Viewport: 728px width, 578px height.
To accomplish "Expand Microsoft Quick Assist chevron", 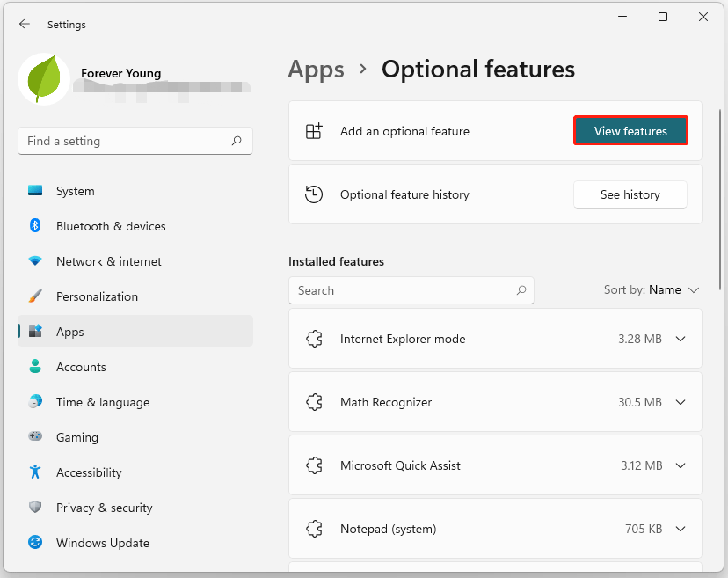I will pos(681,465).
